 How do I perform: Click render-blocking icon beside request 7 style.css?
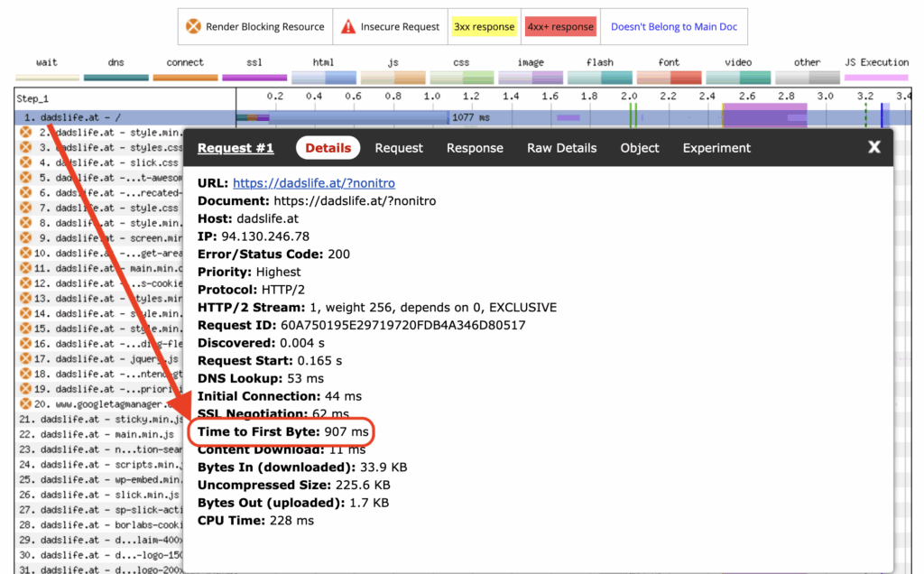point(26,208)
